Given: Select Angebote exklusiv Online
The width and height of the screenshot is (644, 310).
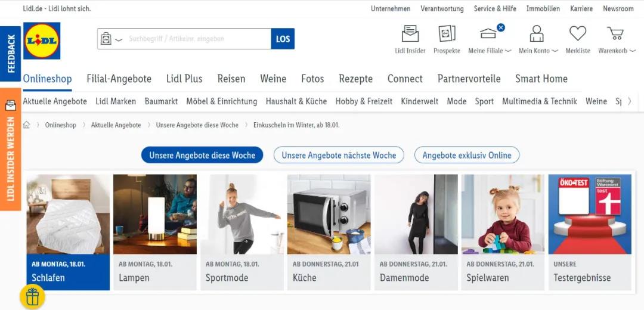Looking at the screenshot, I should pyautogui.click(x=467, y=155).
